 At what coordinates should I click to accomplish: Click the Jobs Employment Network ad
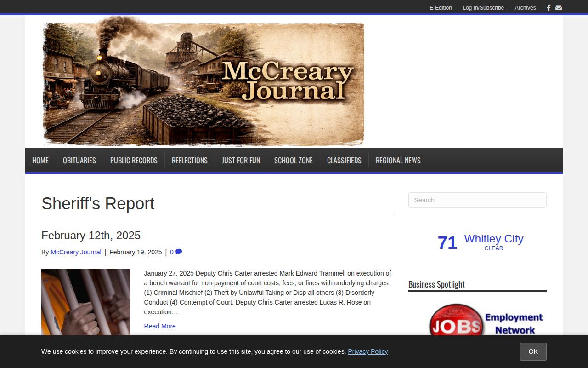pyautogui.click(x=486, y=320)
